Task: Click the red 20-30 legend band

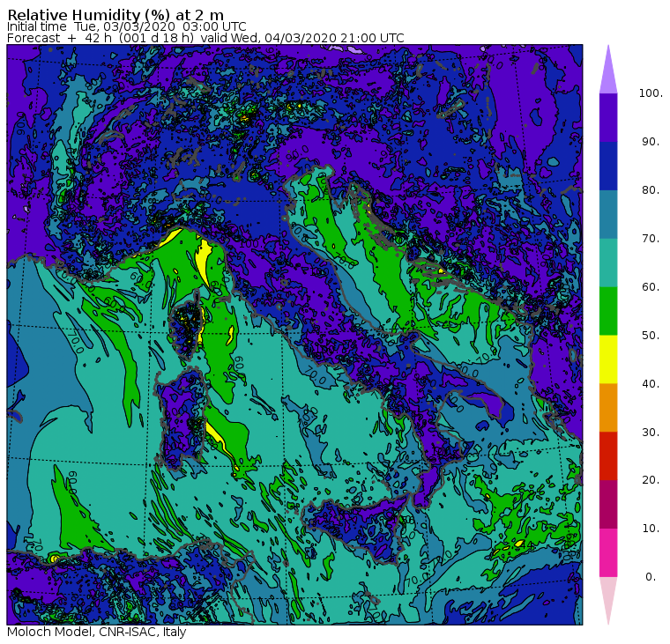Action: point(608,456)
